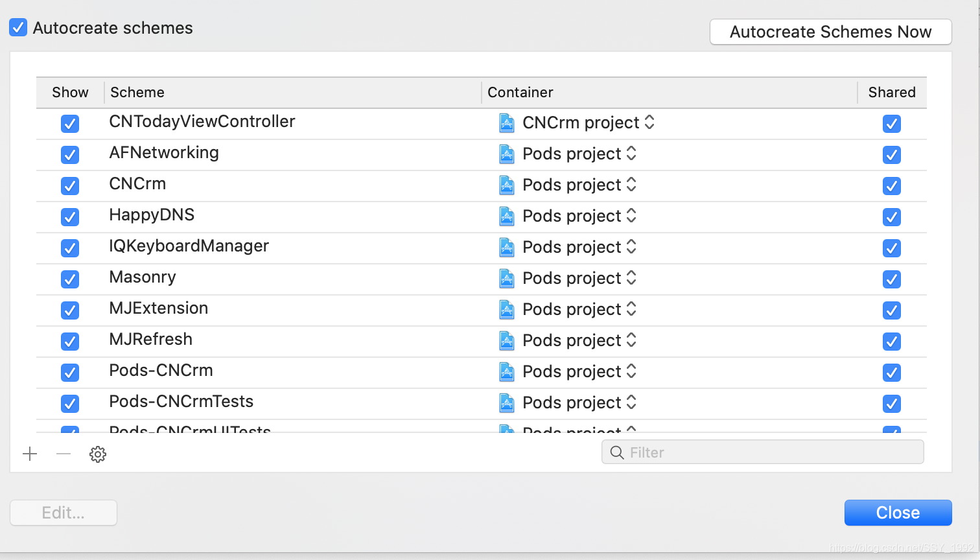Screen dimensions: 980x560
Task: Uncheck Show for Masonry scheme
Action: click(x=70, y=279)
